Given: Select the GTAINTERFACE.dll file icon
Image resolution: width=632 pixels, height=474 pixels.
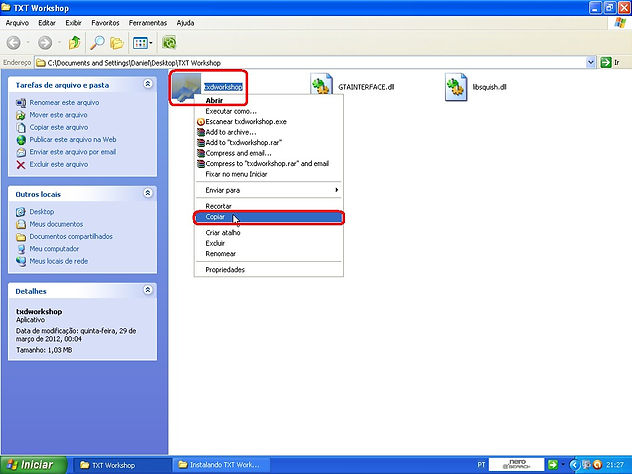Looking at the screenshot, I should point(321,84).
